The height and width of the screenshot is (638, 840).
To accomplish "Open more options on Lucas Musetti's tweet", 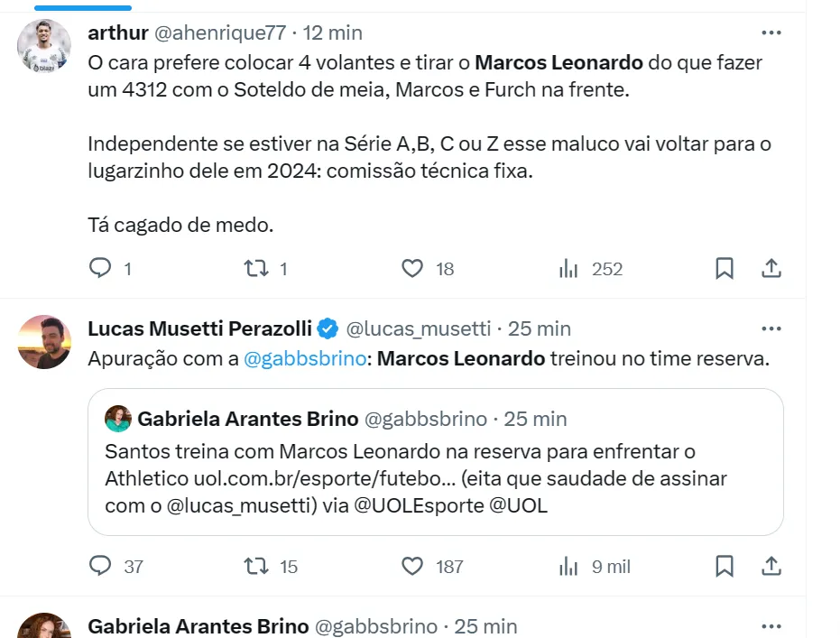I will pos(771,328).
